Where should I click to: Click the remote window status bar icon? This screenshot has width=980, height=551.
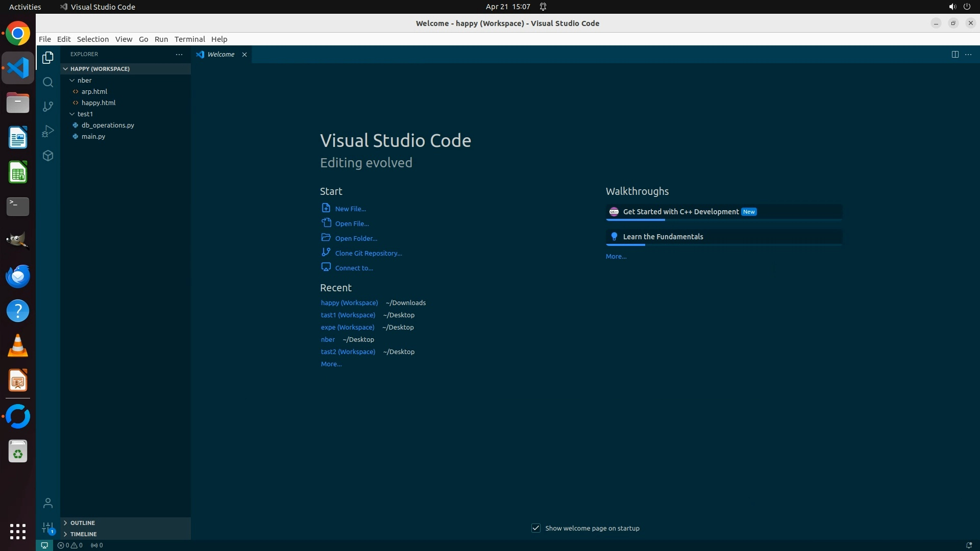click(x=44, y=545)
